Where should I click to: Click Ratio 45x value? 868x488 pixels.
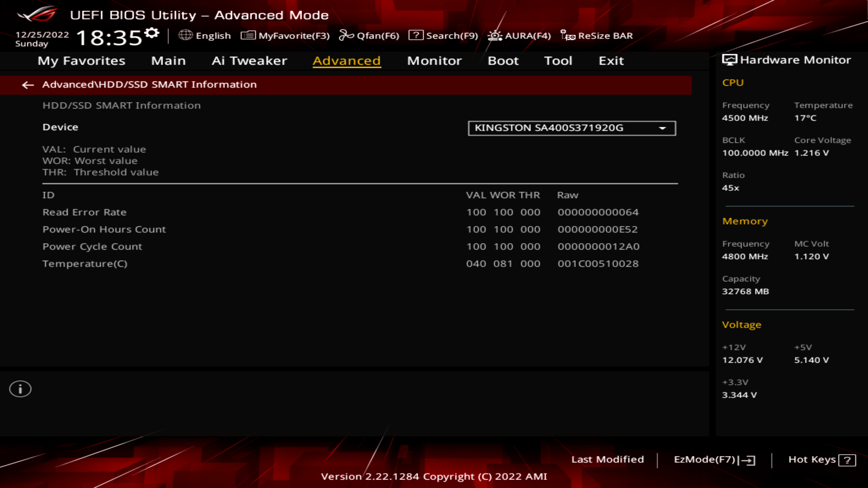click(x=731, y=188)
